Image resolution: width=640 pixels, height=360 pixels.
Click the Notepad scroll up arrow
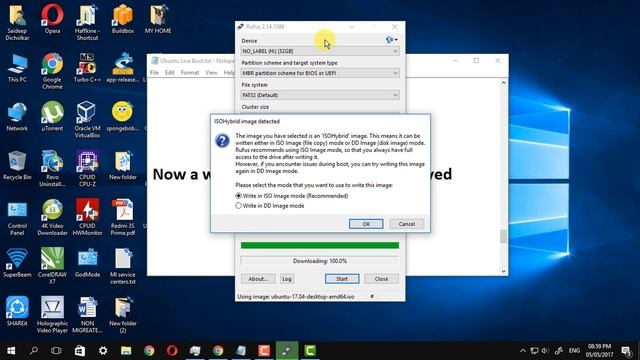click(503, 82)
